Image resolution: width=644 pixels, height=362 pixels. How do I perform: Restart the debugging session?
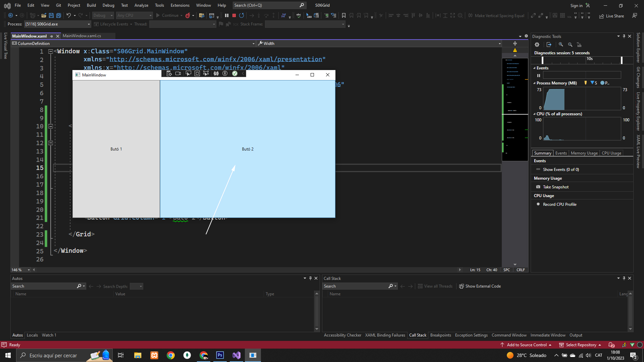(x=241, y=15)
